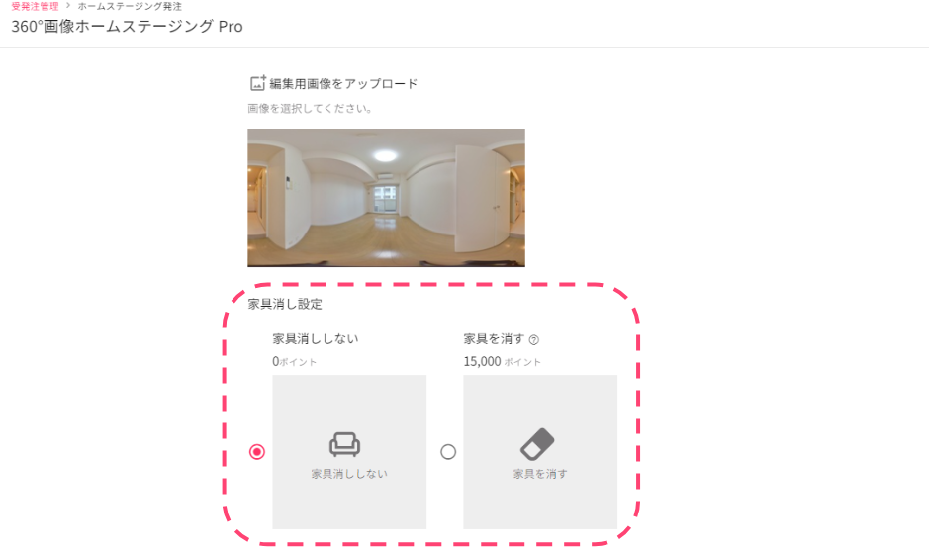Click the 0ポイント price text
The image size is (932, 560).
(294, 361)
